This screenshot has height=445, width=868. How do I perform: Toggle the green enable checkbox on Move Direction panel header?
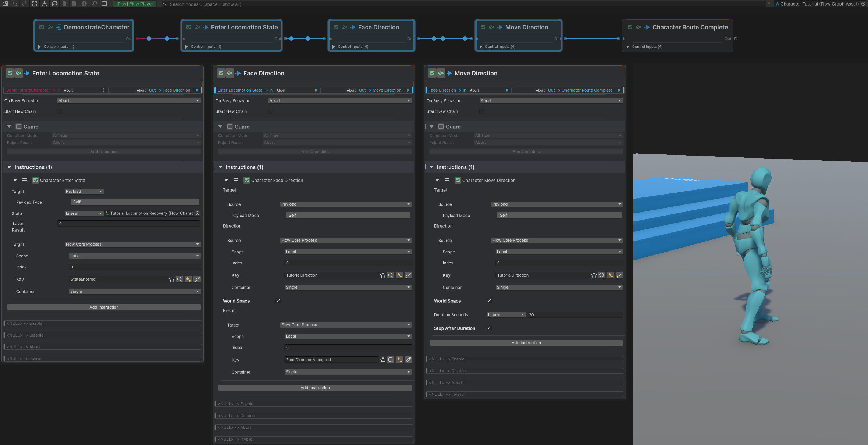point(432,74)
